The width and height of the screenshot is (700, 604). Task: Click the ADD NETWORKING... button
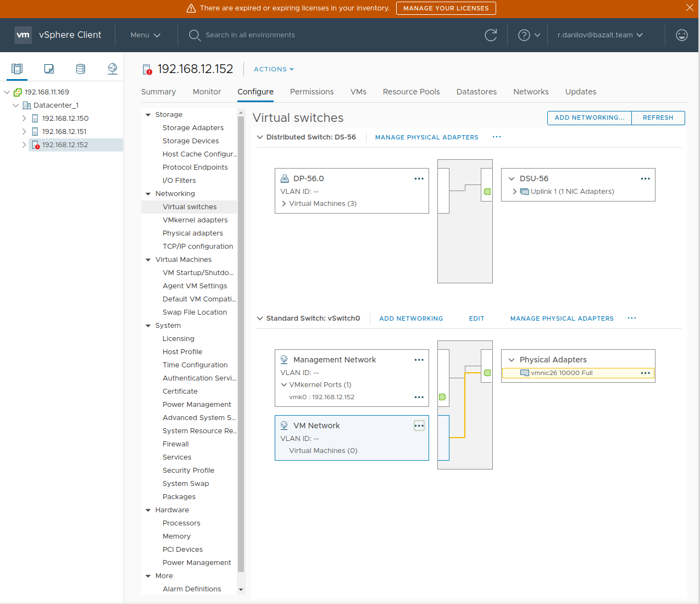[x=590, y=118]
